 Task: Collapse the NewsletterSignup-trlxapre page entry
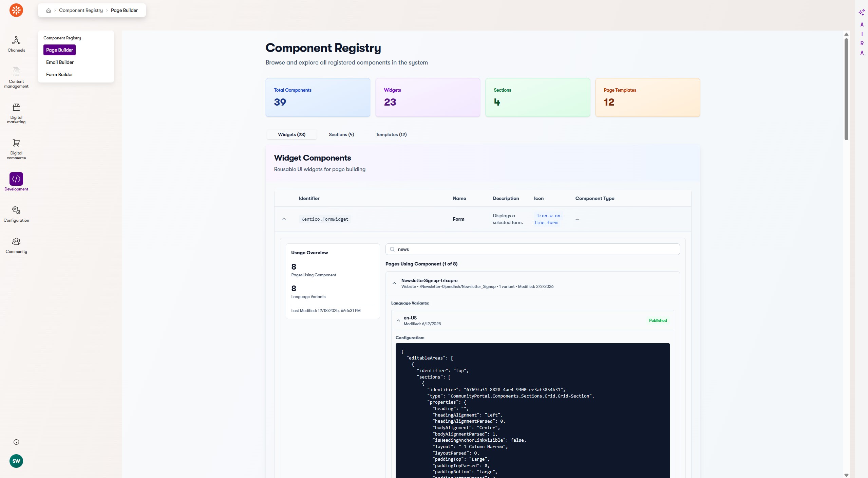pos(394,283)
